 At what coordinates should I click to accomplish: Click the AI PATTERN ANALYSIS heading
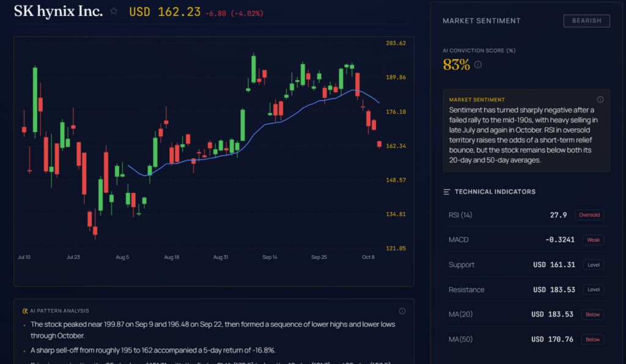click(59, 311)
